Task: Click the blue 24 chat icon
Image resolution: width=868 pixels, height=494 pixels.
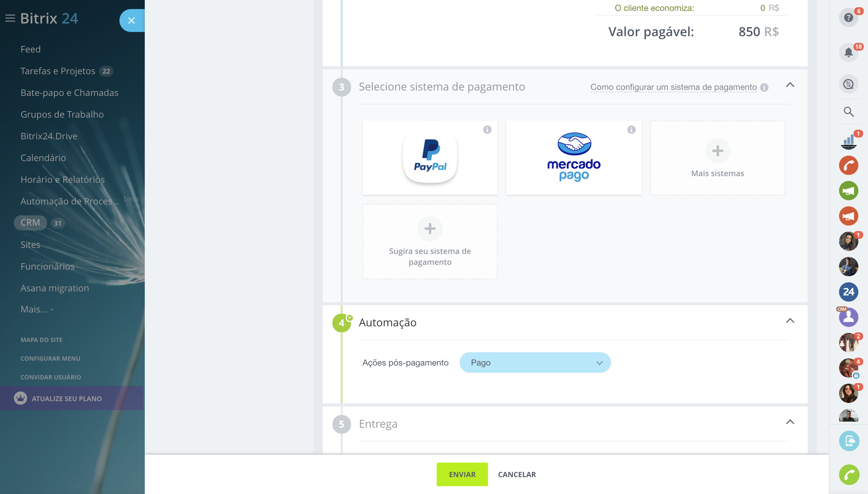Action: coord(848,292)
